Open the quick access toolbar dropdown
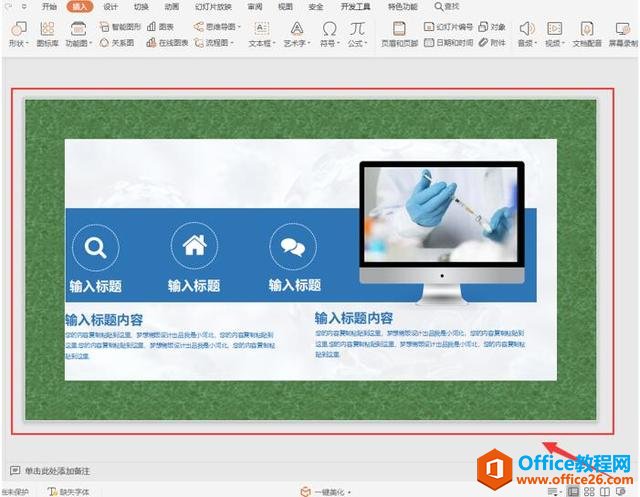Image resolution: width=640 pixels, height=497 pixels. 24,7
